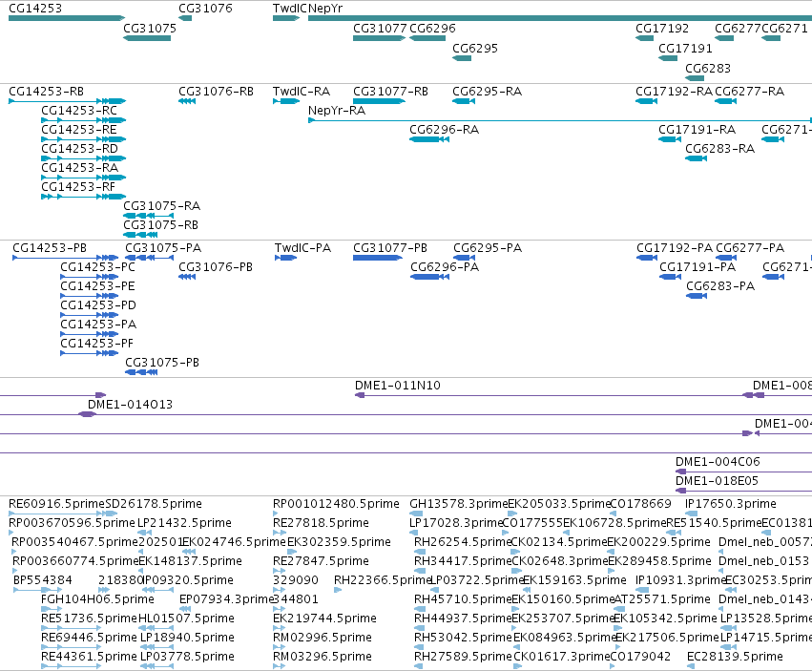Select transcript CG14253-RD

83,158
